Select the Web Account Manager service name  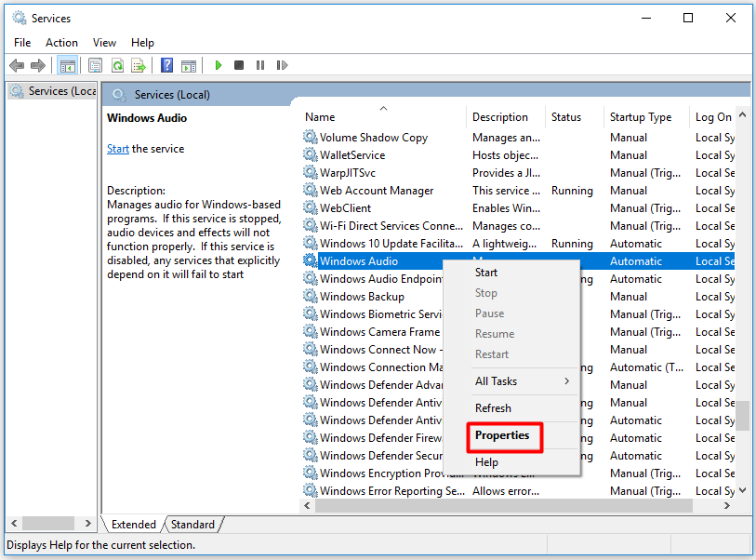pyautogui.click(x=377, y=191)
